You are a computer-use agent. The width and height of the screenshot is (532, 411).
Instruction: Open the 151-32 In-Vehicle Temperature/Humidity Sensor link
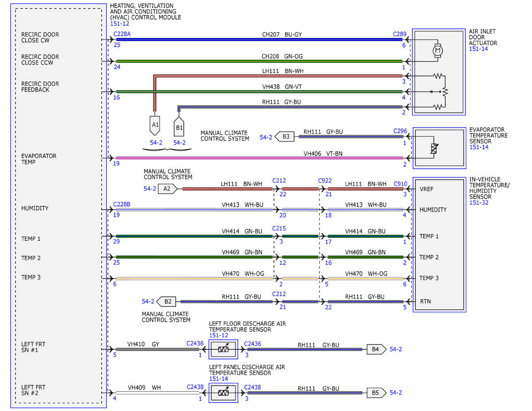[479, 203]
